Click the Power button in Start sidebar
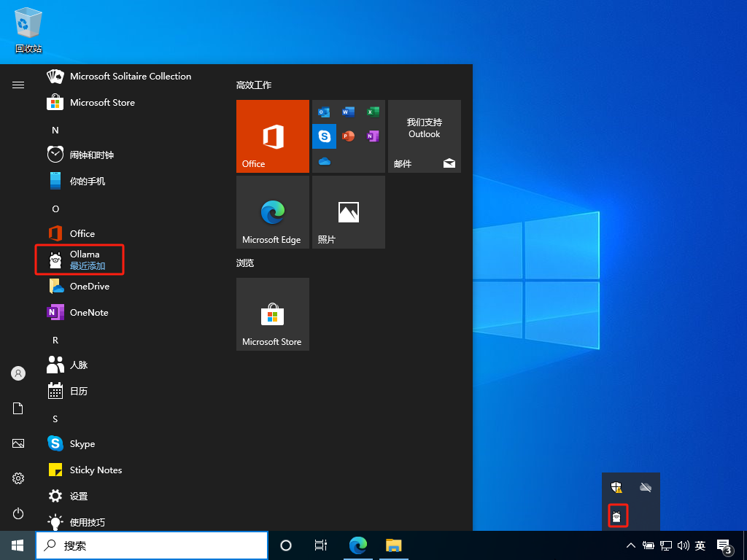 click(18, 513)
